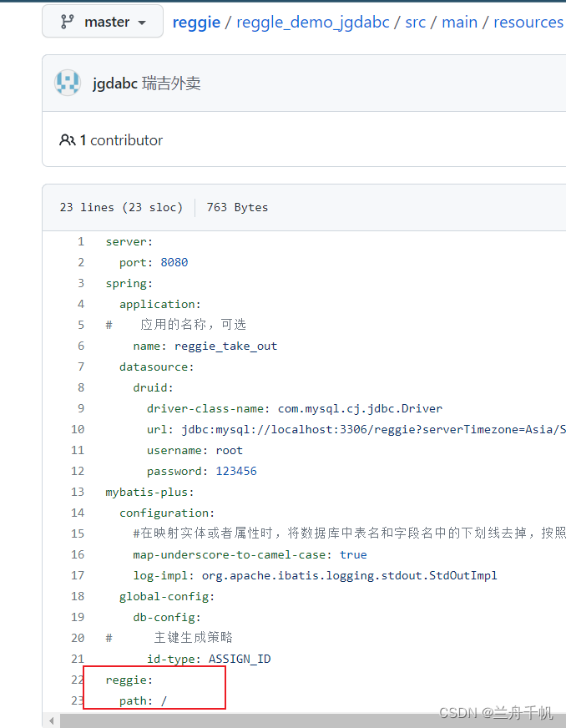The height and width of the screenshot is (728, 566).
Task: Navigate to resources breadcrumb
Action: 528,23
